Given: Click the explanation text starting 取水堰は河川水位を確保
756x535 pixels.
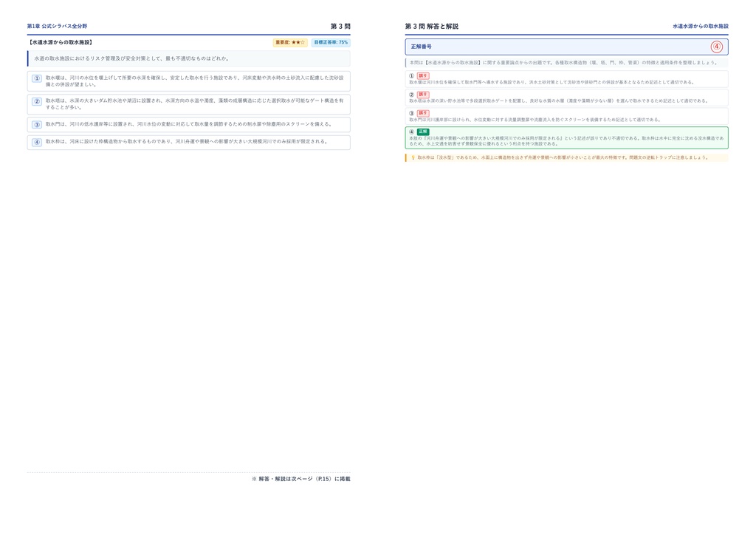Looking at the screenshot, I should (551, 83).
